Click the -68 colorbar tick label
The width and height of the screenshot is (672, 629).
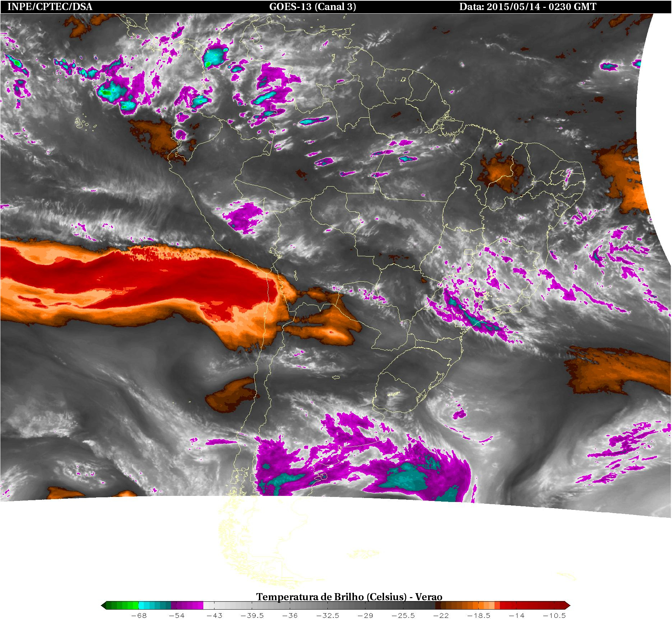[139, 616]
